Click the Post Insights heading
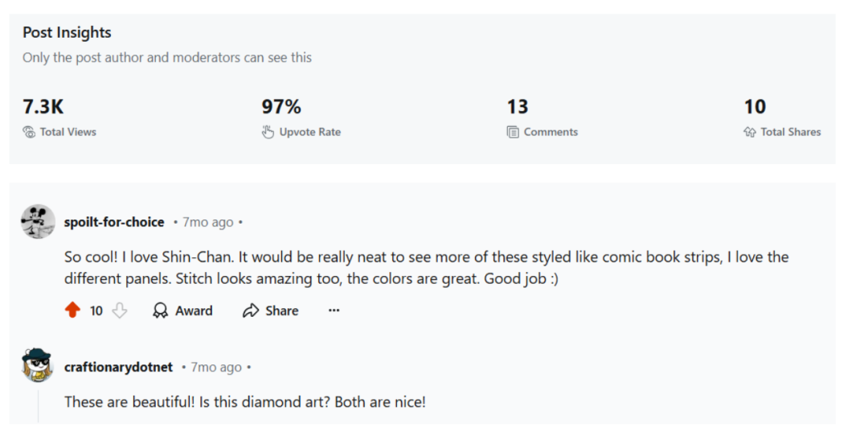Screen dimensions: 868x436 (67, 32)
